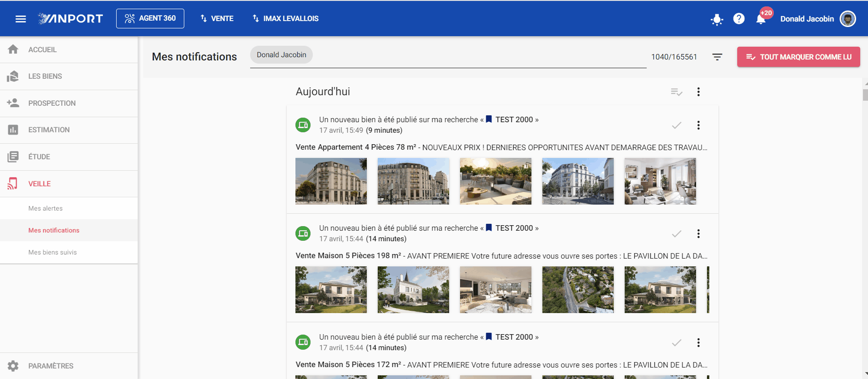Mark the Maison 198 m² notification as read

pyautogui.click(x=676, y=234)
